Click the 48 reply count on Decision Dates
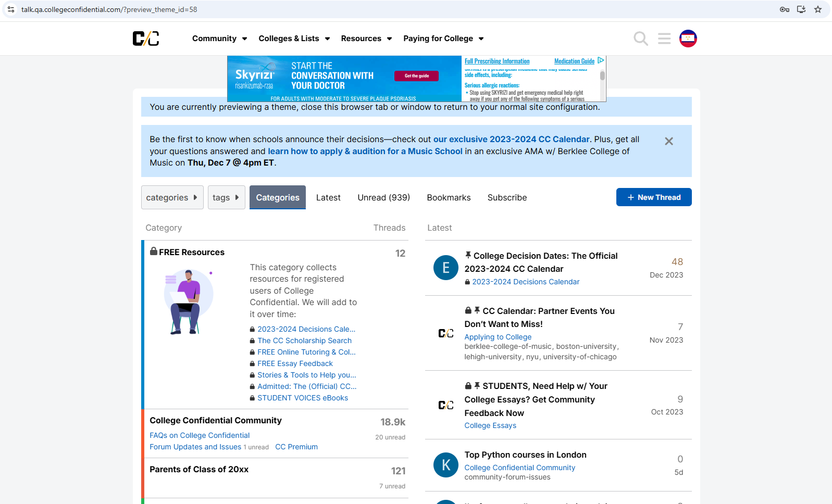 (677, 262)
